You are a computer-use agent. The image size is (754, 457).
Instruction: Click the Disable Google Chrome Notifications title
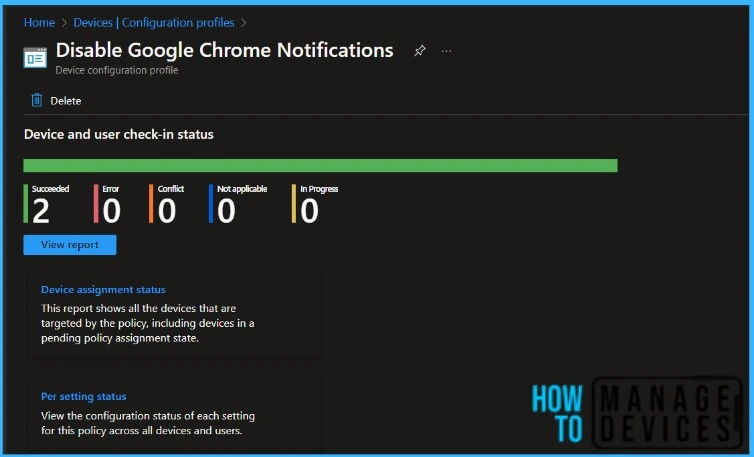point(225,50)
